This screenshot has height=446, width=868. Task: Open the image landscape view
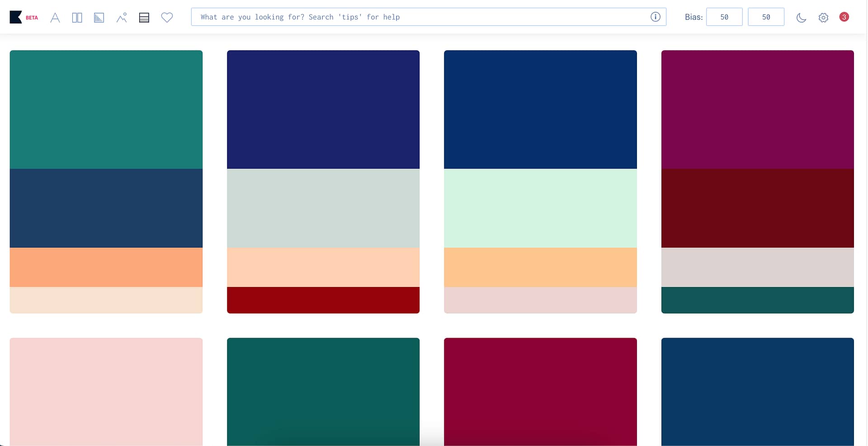[122, 18]
